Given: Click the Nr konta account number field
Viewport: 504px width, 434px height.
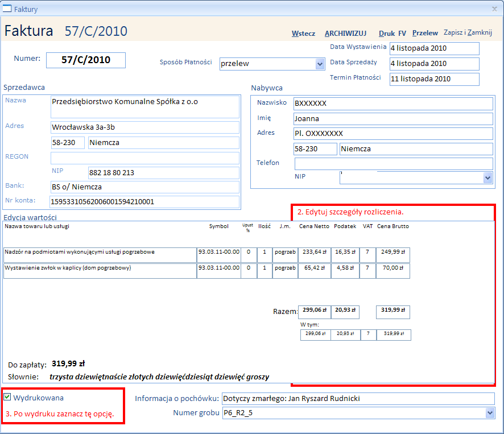Looking at the screenshot, I should coord(144,202).
